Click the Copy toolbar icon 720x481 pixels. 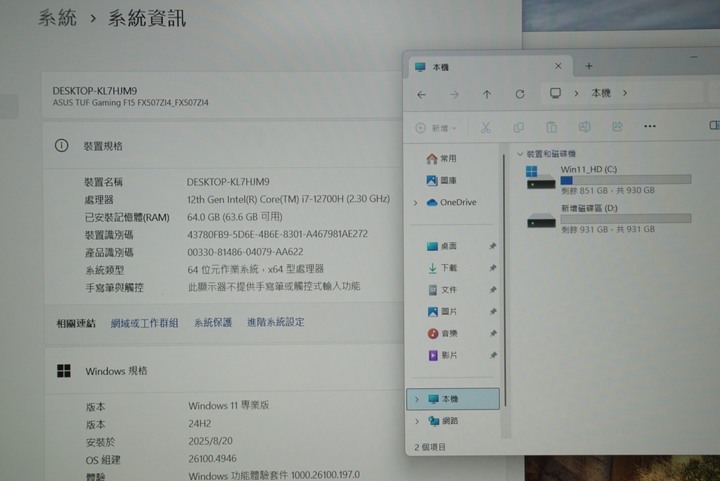click(x=518, y=127)
